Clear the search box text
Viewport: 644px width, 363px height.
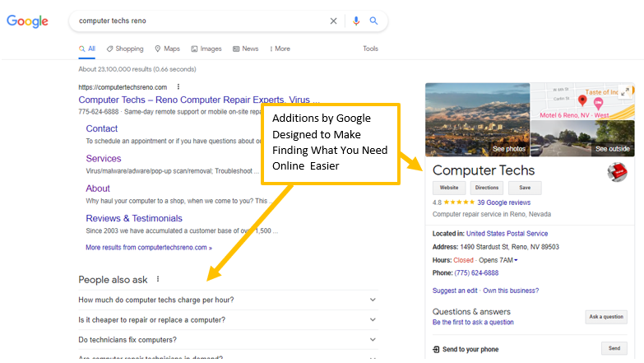[333, 21]
